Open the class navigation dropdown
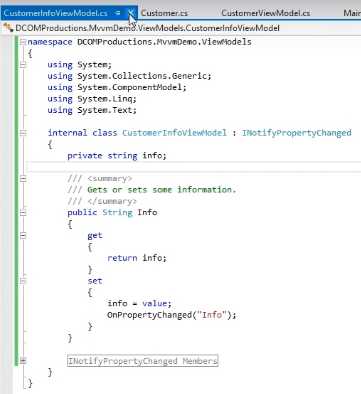Image resolution: width=361 pixels, height=394 pixels. coord(147,28)
